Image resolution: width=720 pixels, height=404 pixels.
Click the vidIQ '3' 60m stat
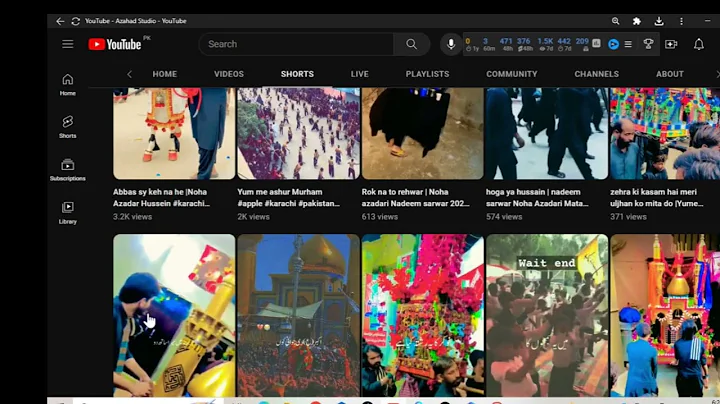(x=488, y=44)
